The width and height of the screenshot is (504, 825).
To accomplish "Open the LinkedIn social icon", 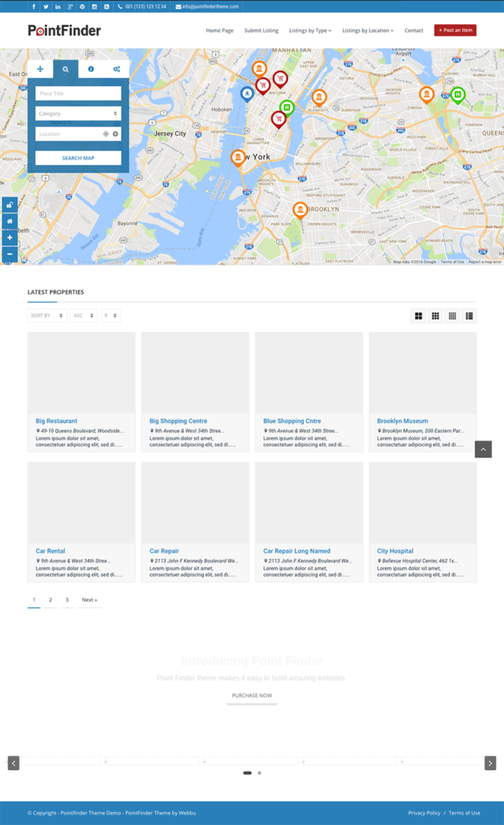I will [x=58, y=6].
